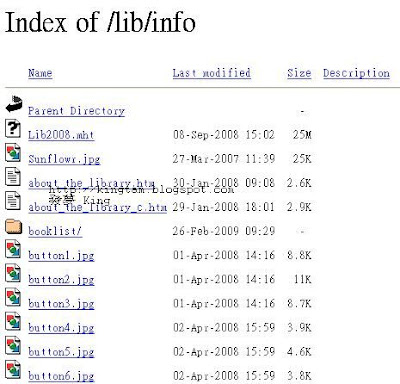Image resolution: width=400 pixels, height=384 pixels.
Task: Click the date 29-Jan-2008 18:01
Action: pyautogui.click(x=224, y=207)
